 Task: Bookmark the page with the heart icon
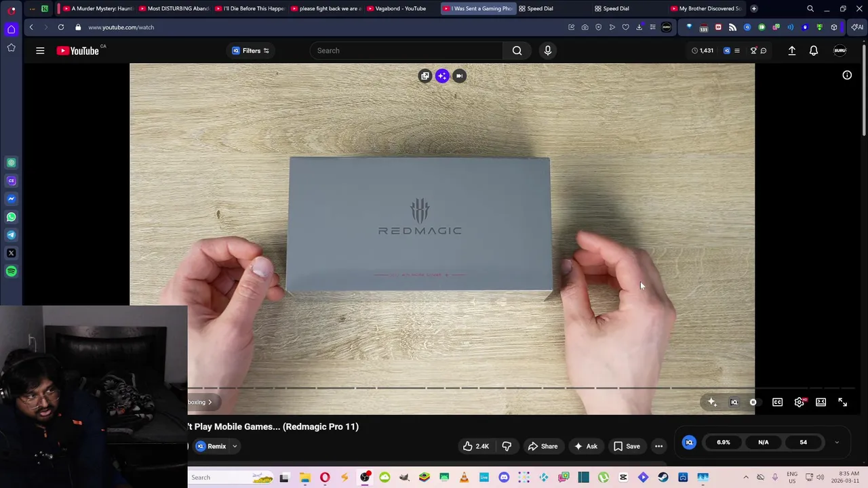point(625,27)
